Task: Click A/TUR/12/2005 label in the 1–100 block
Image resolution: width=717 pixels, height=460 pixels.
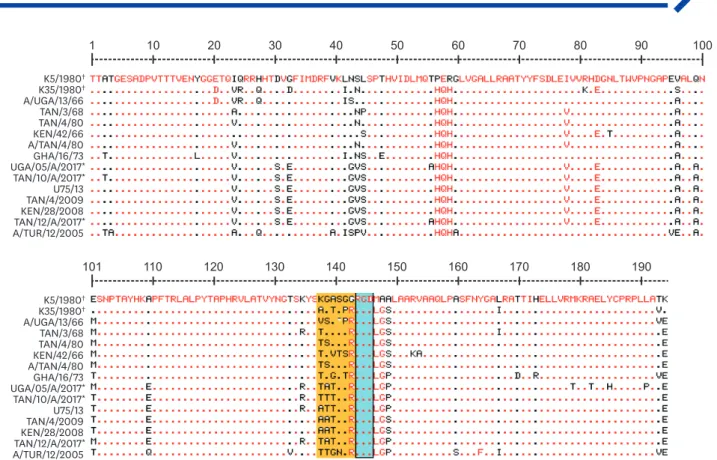Action: point(48,233)
